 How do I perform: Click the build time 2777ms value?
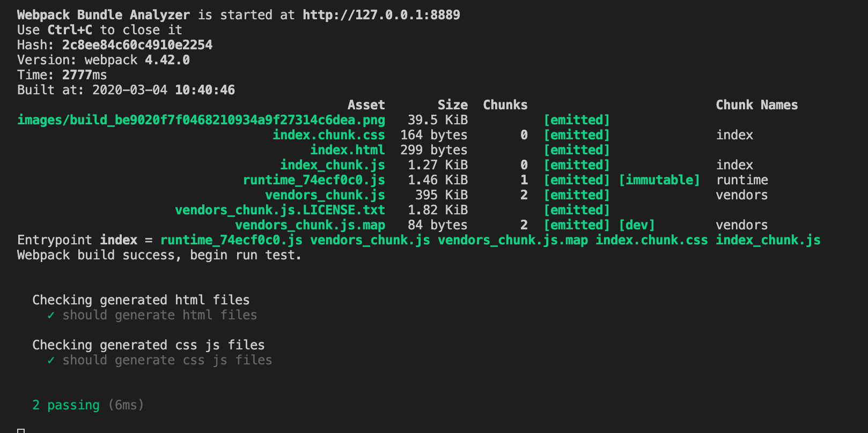point(84,75)
